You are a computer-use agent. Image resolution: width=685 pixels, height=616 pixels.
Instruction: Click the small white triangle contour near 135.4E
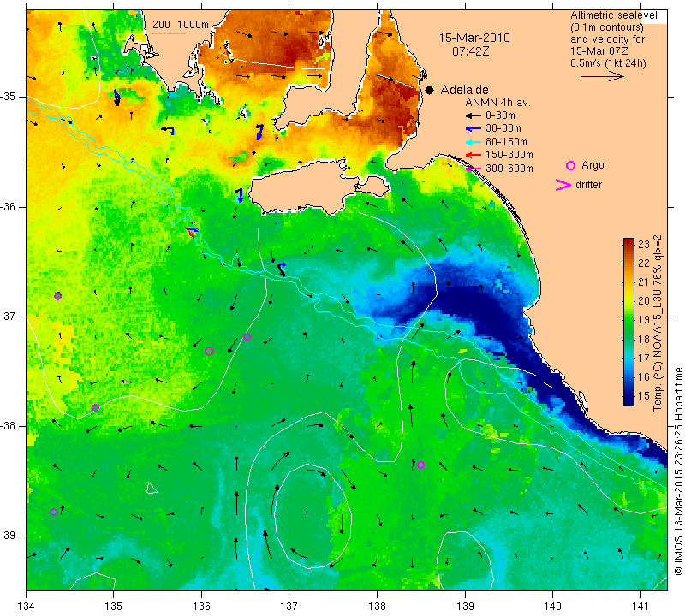click(152, 488)
